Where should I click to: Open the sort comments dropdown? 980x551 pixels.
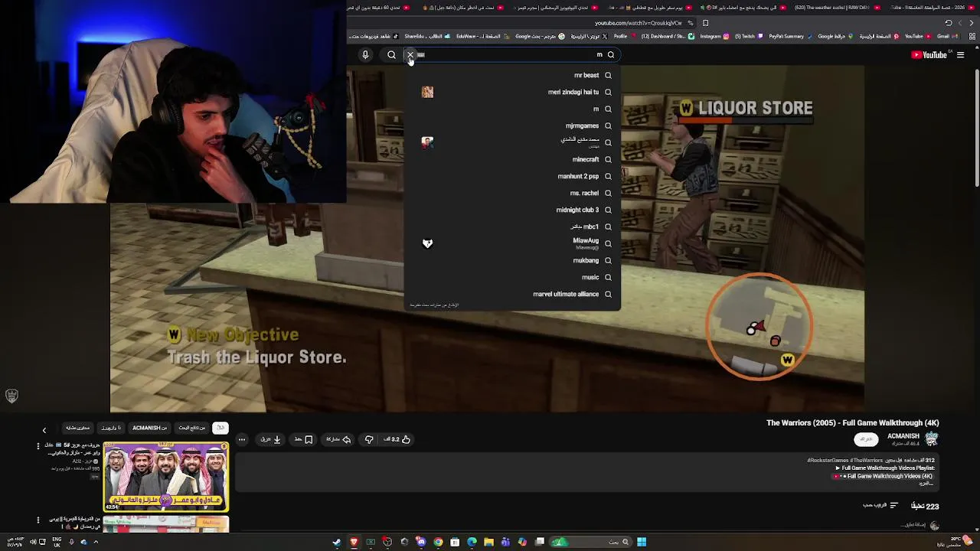coord(880,506)
